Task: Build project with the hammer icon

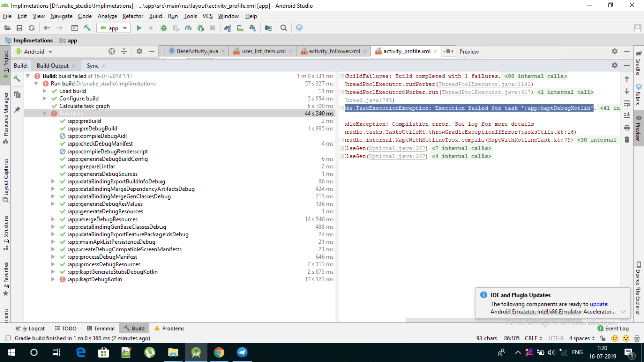Action: (x=87, y=28)
